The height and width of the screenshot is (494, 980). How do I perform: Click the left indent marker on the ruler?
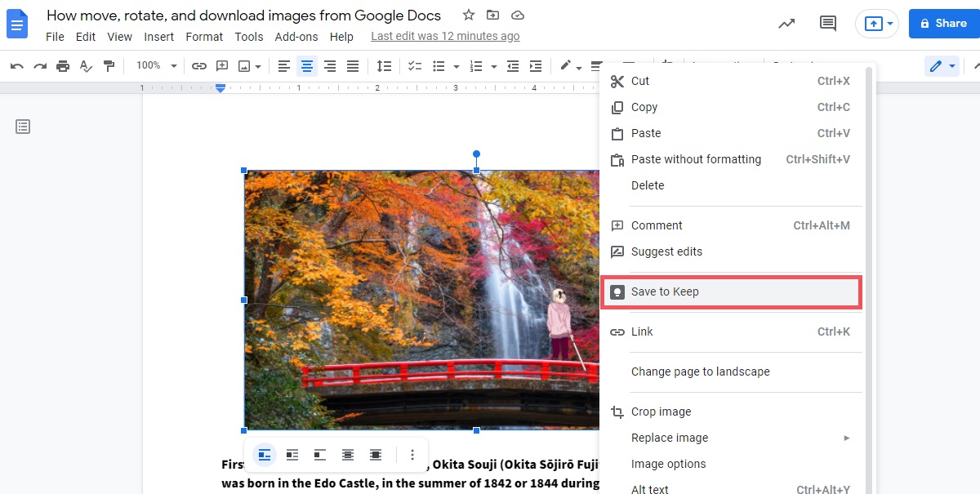point(220,89)
